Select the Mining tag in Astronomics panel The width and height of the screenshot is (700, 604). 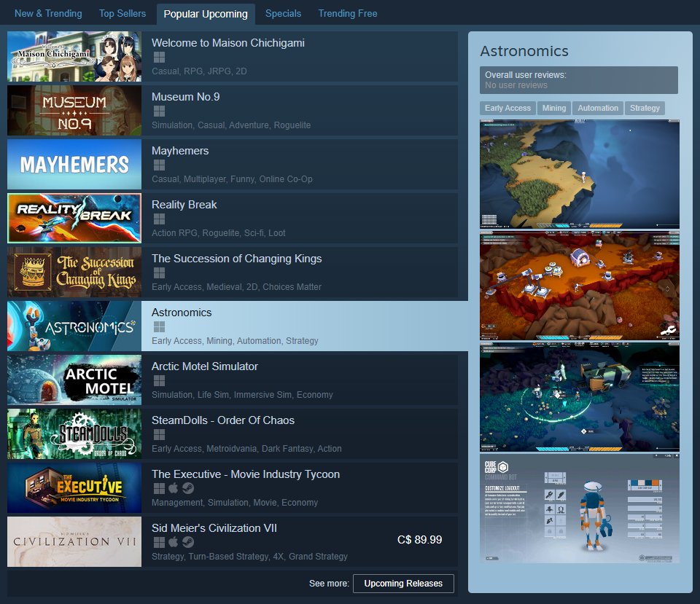coord(554,108)
